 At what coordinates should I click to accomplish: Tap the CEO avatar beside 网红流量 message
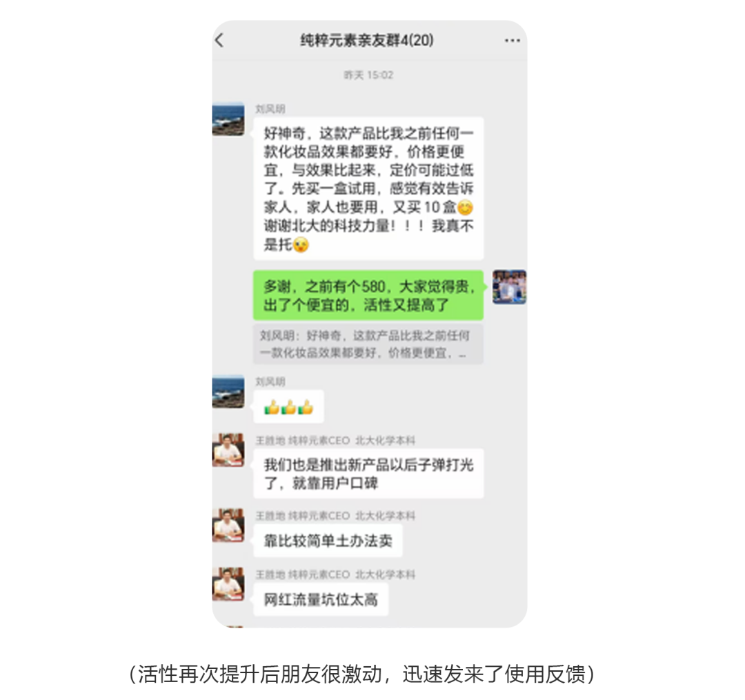click(x=228, y=584)
